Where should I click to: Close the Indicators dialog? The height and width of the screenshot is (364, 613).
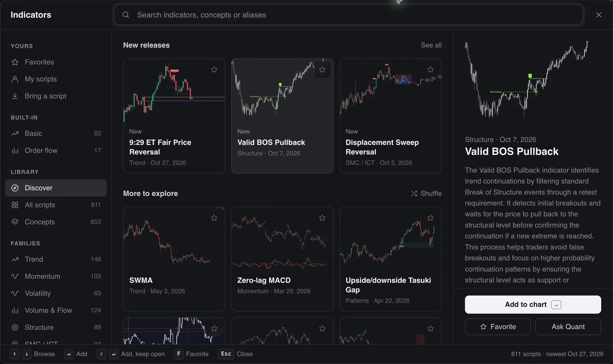tap(598, 15)
